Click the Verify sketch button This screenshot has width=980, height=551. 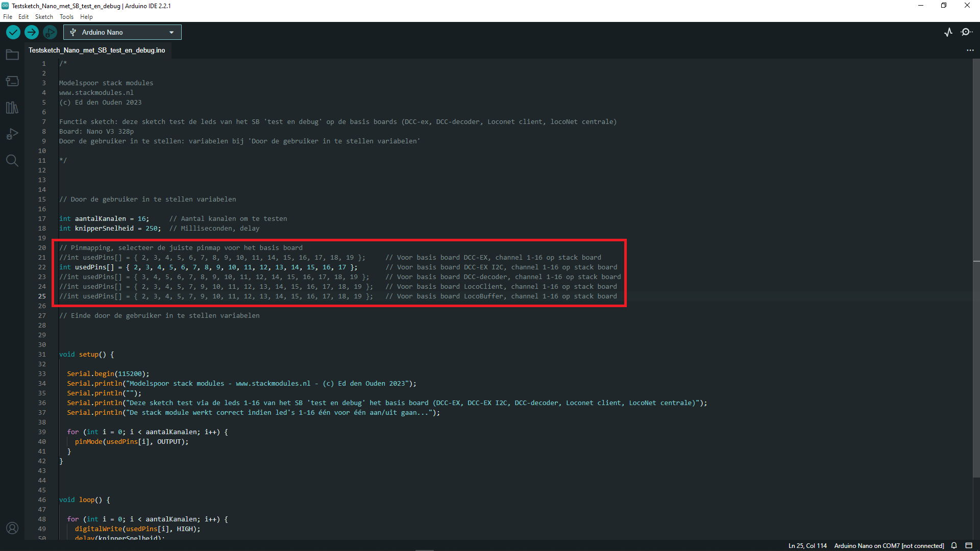pos(12,32)
